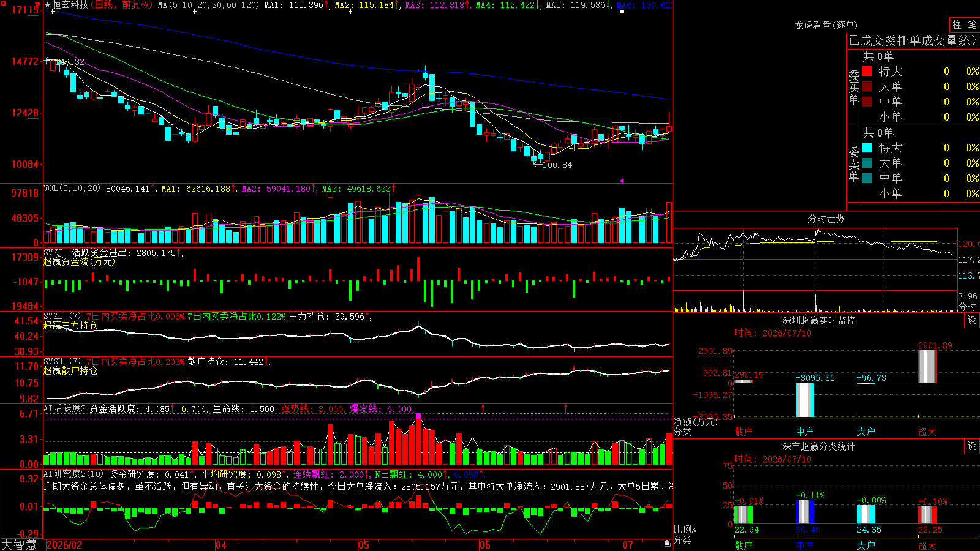Click the 深市超赢分类统计 panel title
The image size is (980, 551).
[x=819, y=446]
